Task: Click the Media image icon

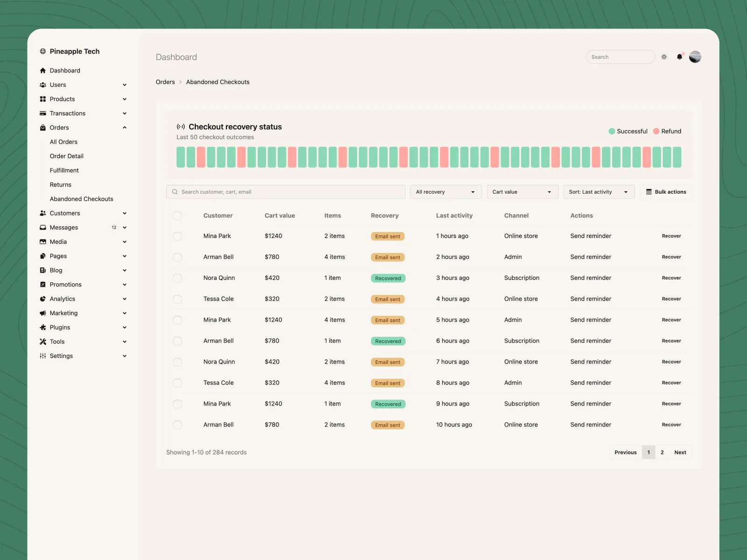Action: pos(43,242)
